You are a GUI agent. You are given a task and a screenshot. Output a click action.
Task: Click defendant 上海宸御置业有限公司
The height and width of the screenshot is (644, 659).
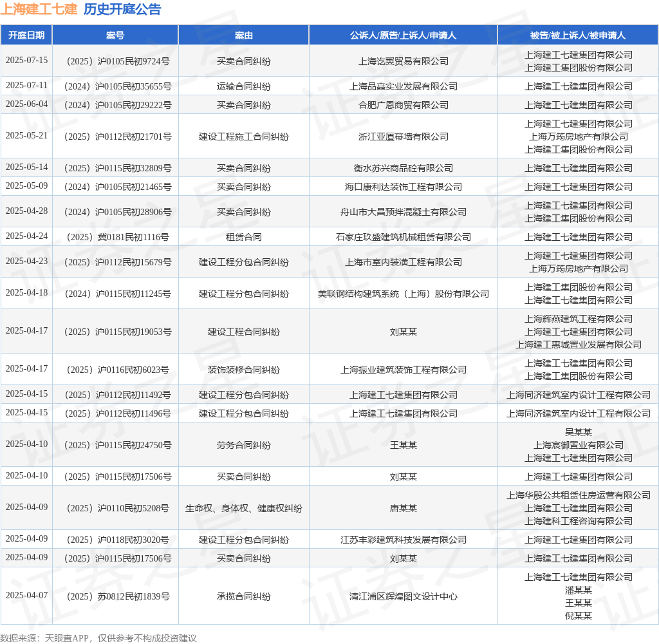pos(579,445)
